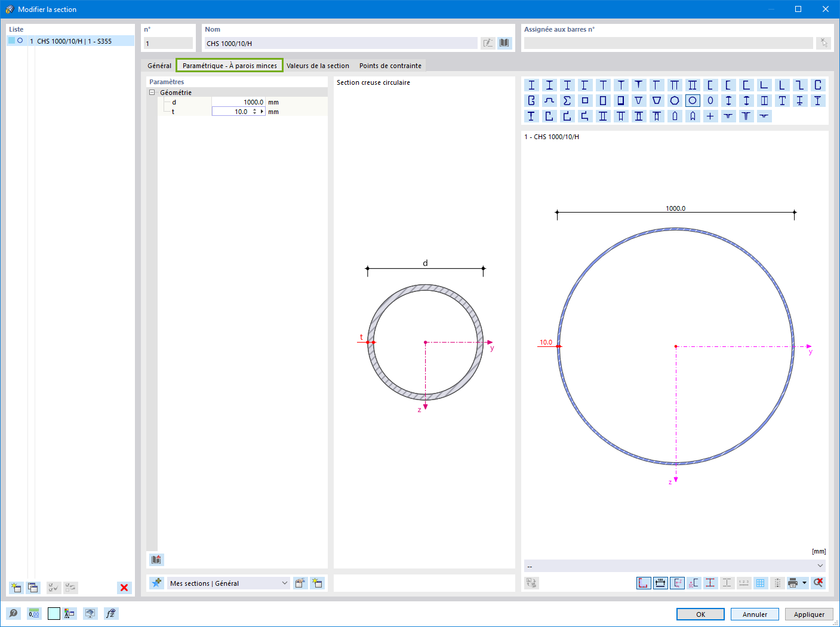The height and width of the screenshot is (627, 840).
Task: Click the 1000.0 dimension label in preview
Action: coord(676,208)
